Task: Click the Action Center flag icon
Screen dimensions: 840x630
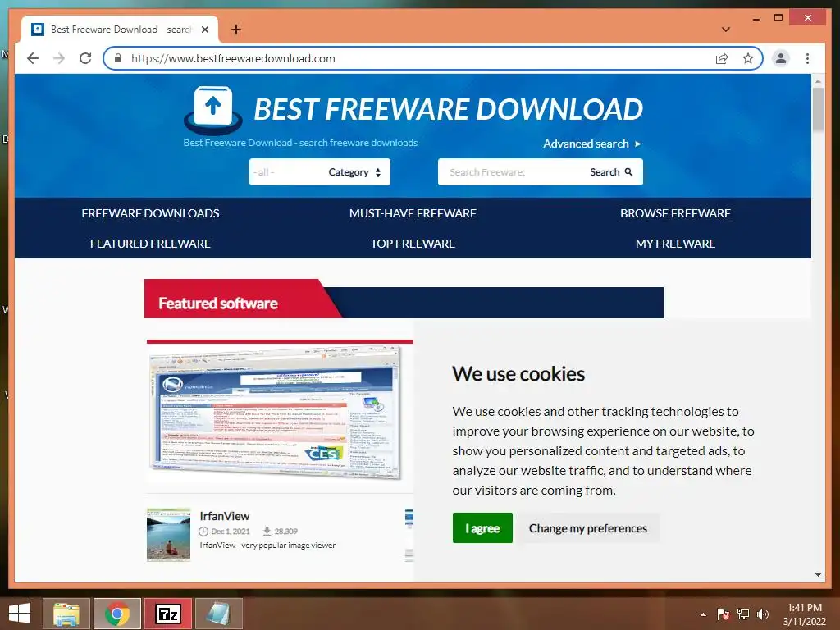Action: point(724,614)
